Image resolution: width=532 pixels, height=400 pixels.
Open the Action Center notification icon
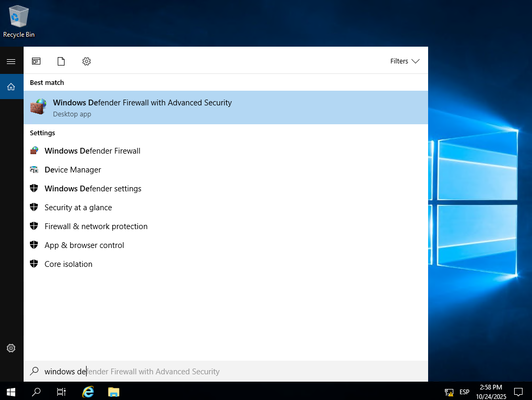(518, 392)
